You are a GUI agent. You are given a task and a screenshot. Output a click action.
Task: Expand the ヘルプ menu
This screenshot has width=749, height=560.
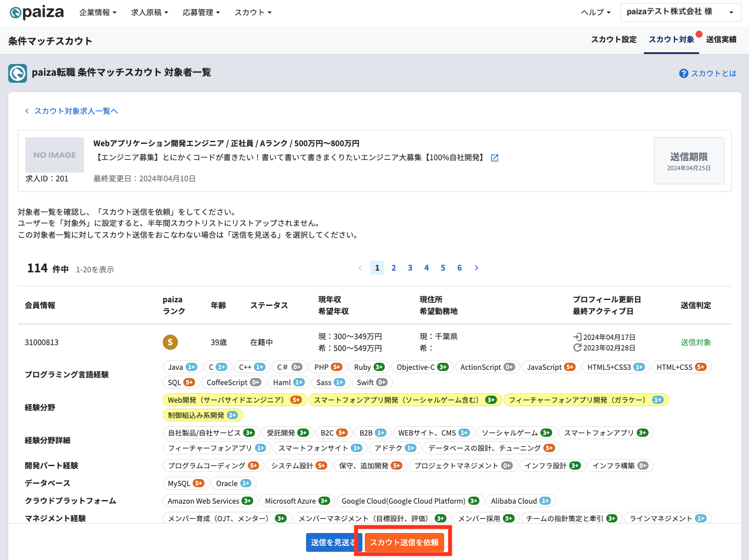[596, 12]
